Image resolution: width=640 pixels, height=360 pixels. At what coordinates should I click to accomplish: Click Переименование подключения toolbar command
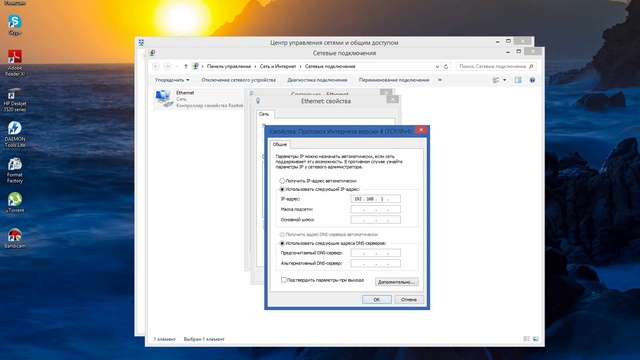[x=394, y=80]
